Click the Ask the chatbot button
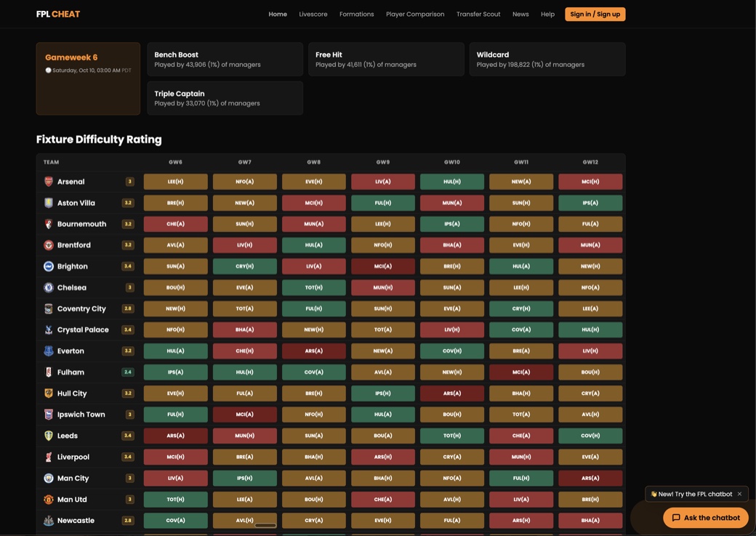Viewport: 756px width, 536px height. pyautogui.click(x=706, y=518)
